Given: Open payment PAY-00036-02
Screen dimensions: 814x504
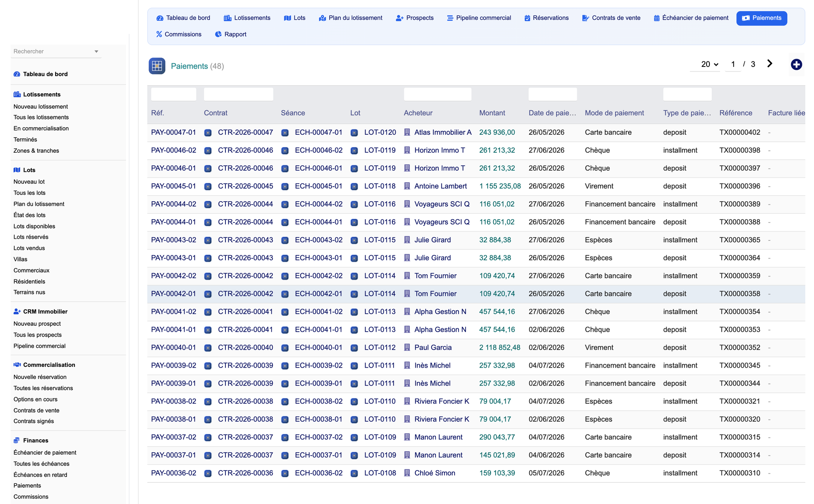Looking at the screenshot, I should tap(174, 473).
